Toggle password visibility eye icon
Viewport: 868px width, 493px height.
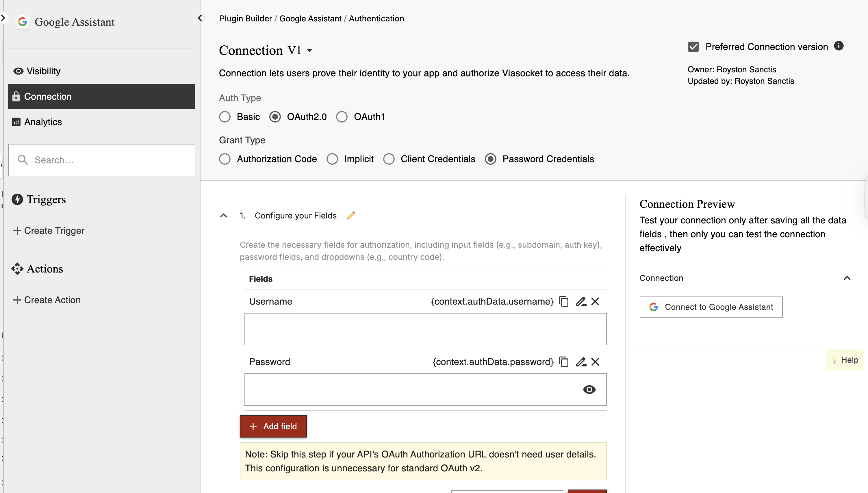589,390
